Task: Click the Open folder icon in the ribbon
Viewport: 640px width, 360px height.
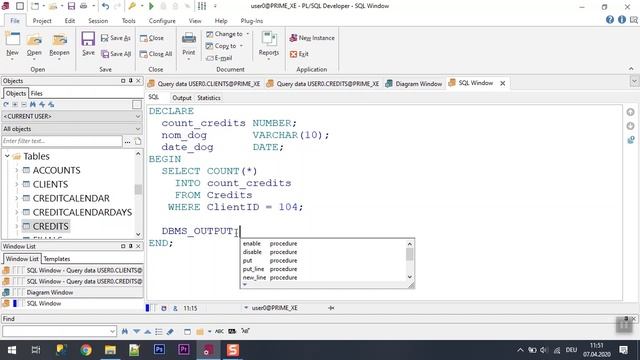Action: click(34, 40)
